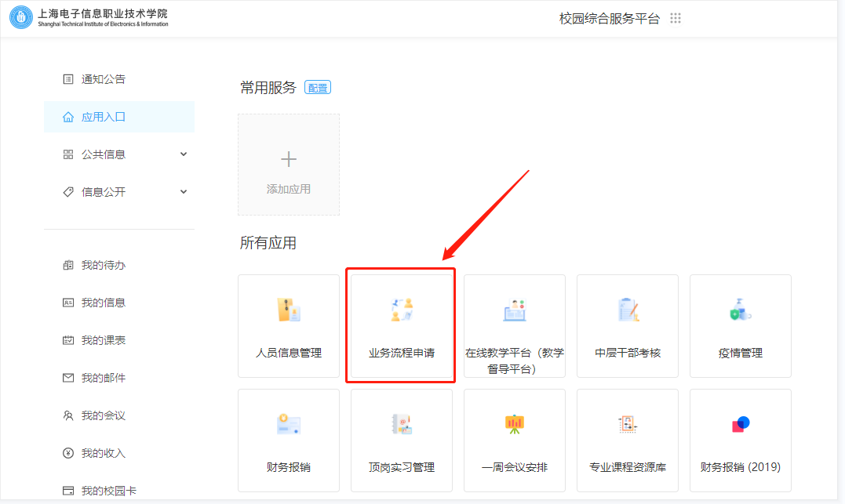Select 通知公告 in the sidebar
This screenshot has height=504, width=845.
(x=103, y=79)
